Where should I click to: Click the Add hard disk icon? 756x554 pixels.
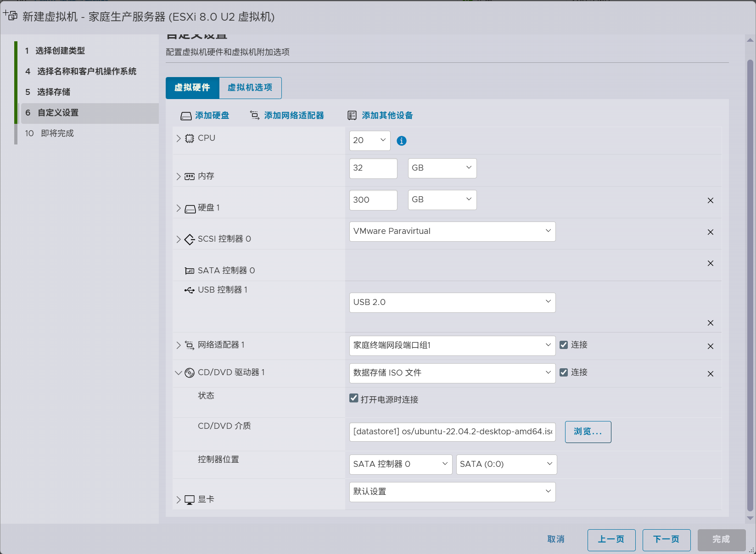186,116
